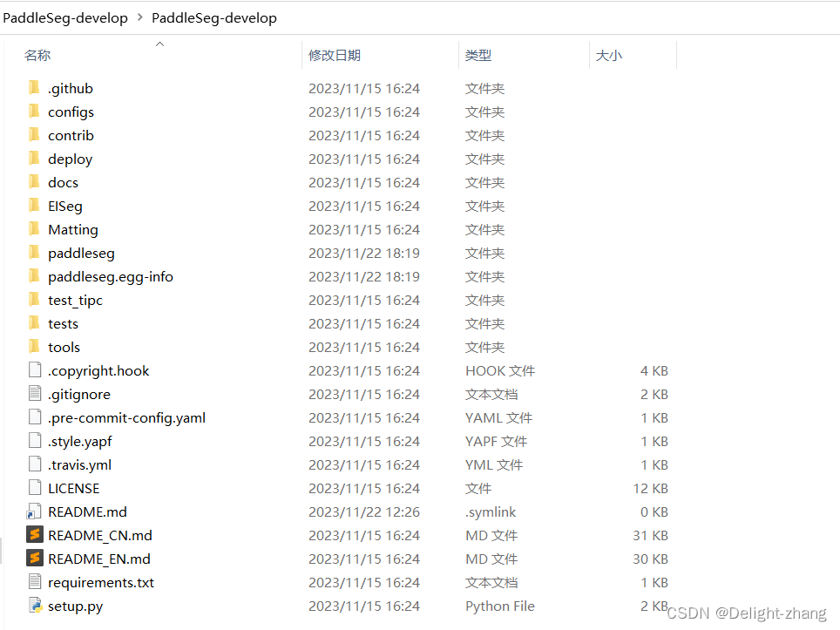This screenshot has width=840, height=630.
Task: Click the .style.yapf file icon
Action: tap(35, 440)
